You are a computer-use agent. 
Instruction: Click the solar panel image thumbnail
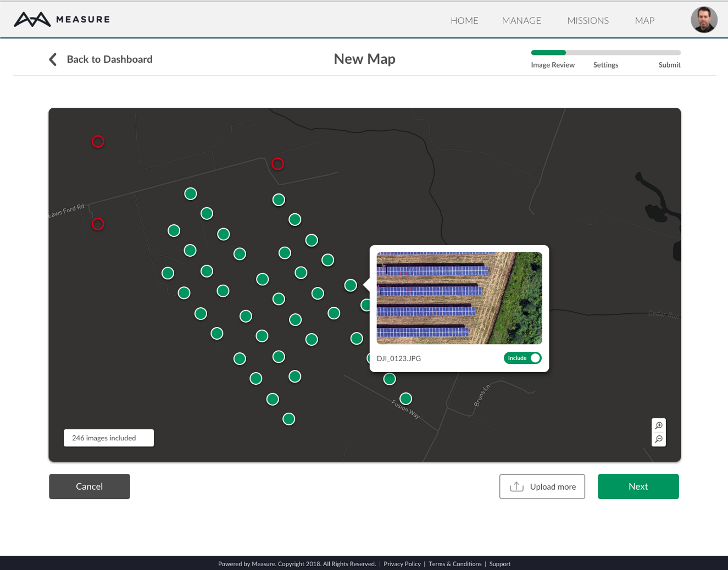coord(459,298)
